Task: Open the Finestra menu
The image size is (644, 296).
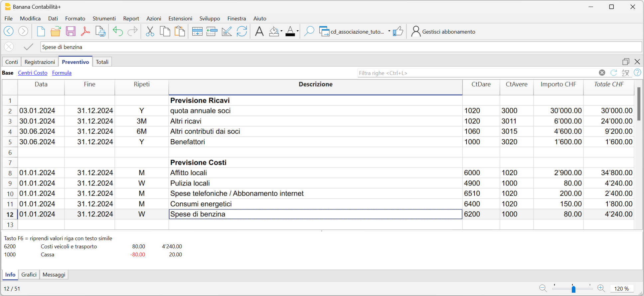Action: pyautogui.click(x=237, y=19)
